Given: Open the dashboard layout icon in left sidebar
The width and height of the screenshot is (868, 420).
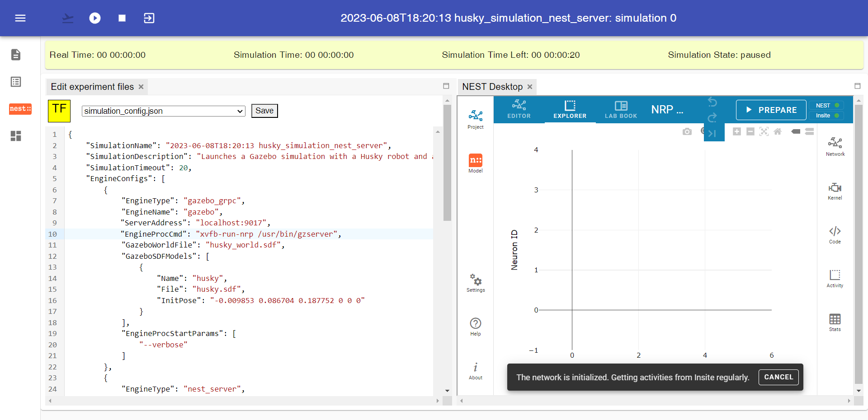Looking at the screenshot, I should [16, 136].
